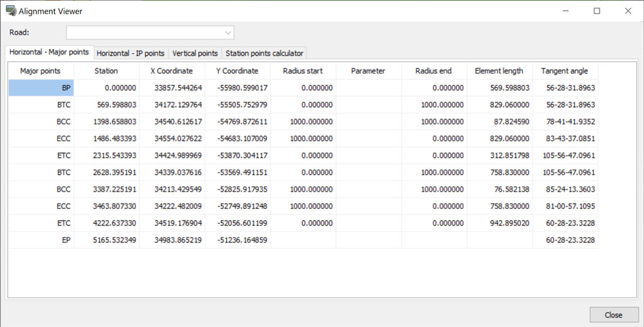Image resolution: width=644 pixels, height=327 pixels.
Task: Click station value 3387.225191
Action: [106, 189]
